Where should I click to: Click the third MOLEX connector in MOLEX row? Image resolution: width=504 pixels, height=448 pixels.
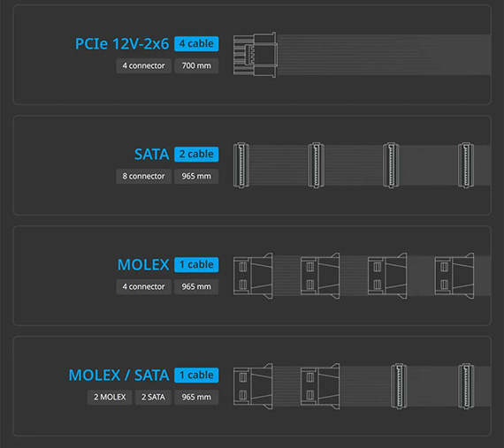tap(387, 276)
